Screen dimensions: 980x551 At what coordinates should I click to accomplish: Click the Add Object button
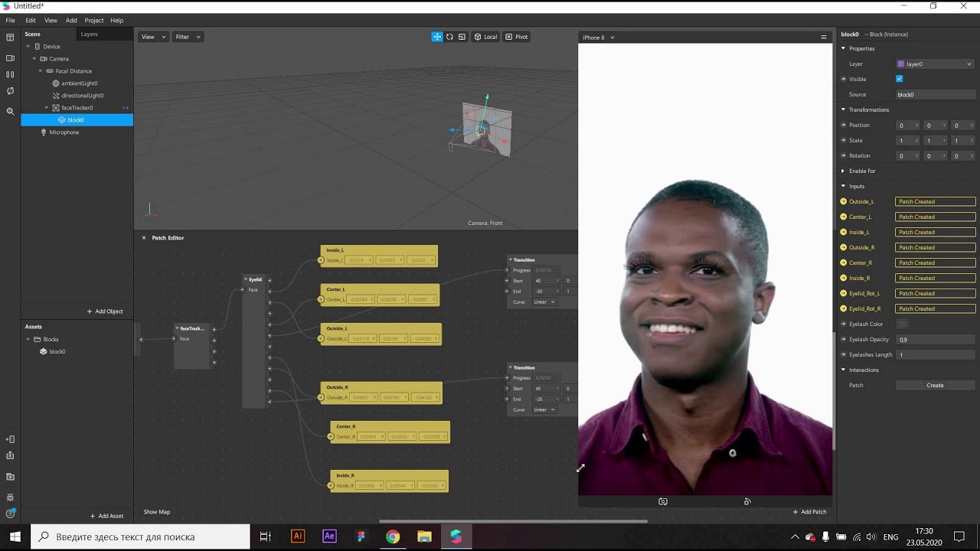click(x=105, y=311)
